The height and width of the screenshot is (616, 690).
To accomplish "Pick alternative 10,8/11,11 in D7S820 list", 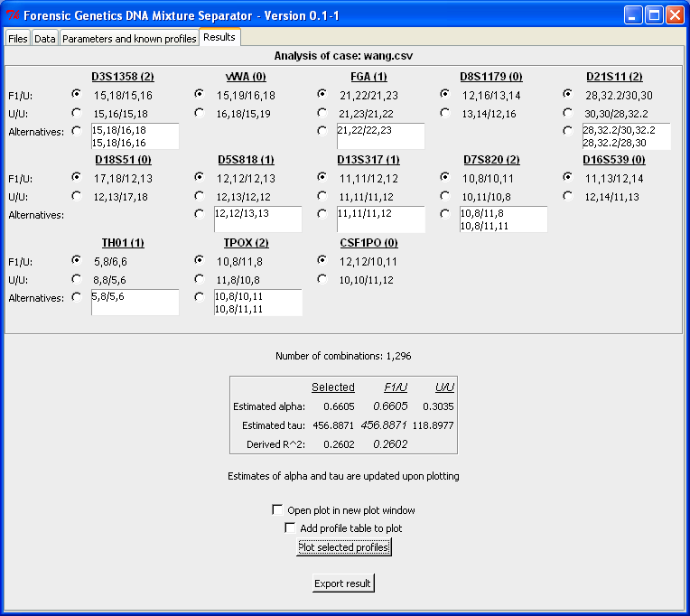I will 484,226.
